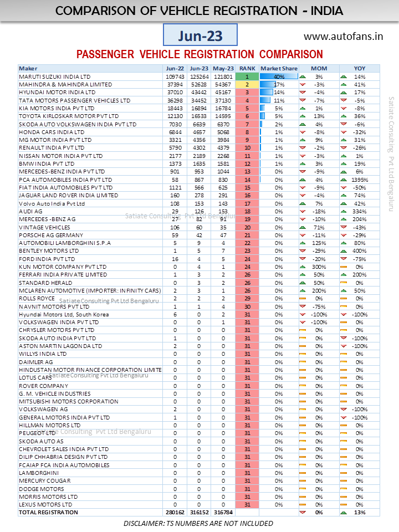Select TOTAL REGISTRATION row label
Image resolution: width=399 pixels, height=532 pixels.
49,512
